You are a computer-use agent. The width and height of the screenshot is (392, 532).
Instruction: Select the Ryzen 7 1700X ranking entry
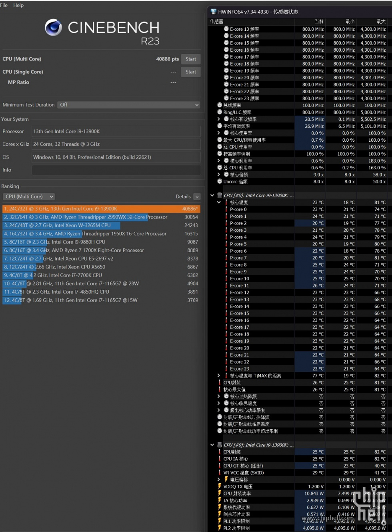101,251
